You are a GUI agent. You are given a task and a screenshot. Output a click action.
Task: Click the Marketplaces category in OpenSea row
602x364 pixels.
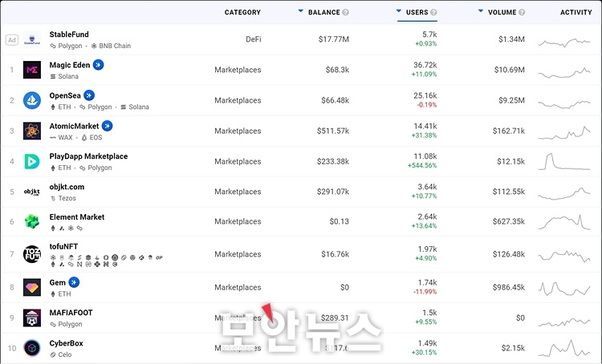pos(238,100)
